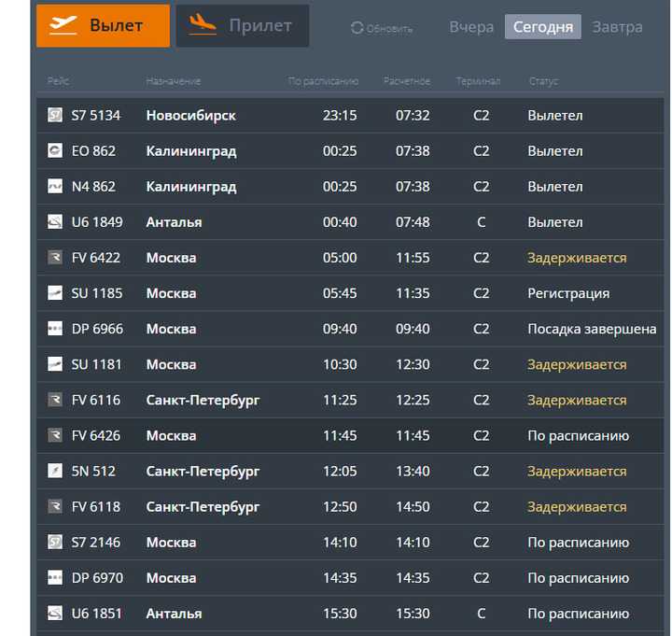672x636 pixels.
Task: Click the refresh icon next to Обновить
Action: pos(357,28)
